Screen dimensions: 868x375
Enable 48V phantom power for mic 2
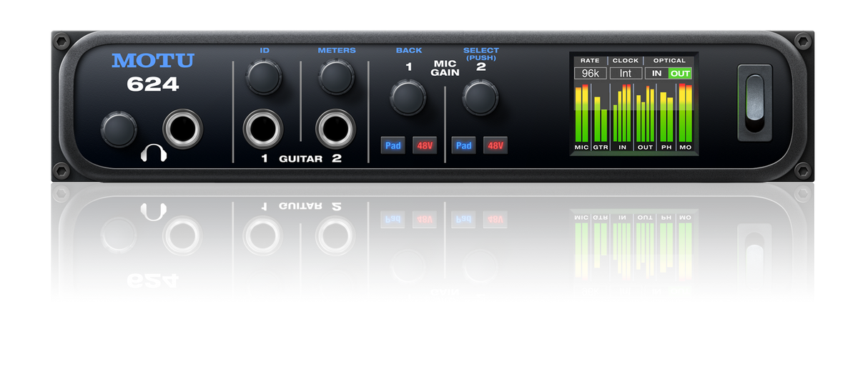point(495,145)
